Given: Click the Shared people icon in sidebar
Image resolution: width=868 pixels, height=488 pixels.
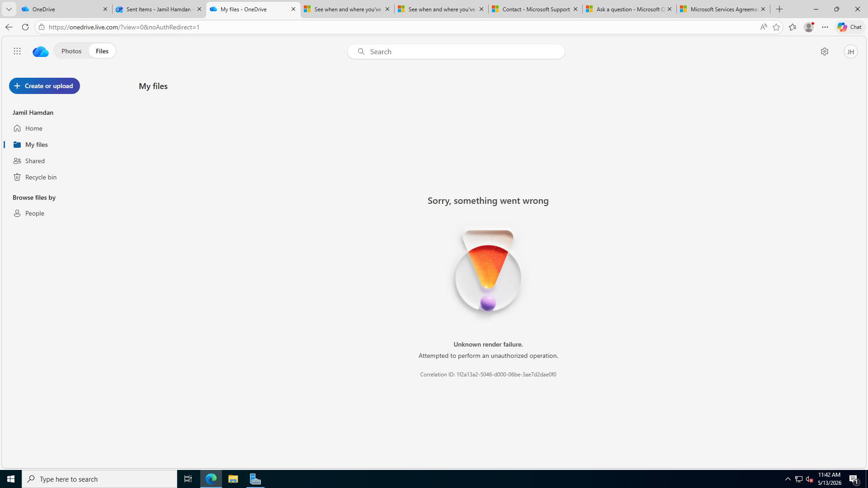Looking at the screenshot, I should tap(17, 161).
